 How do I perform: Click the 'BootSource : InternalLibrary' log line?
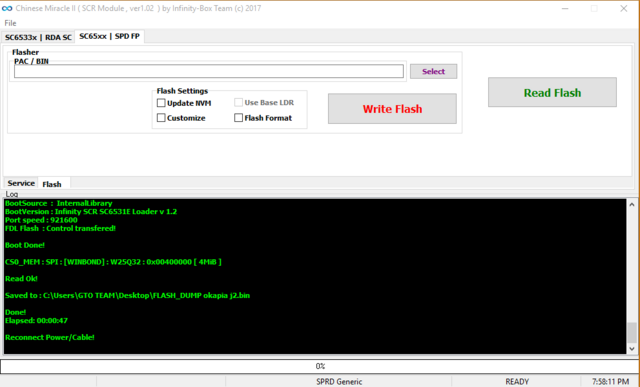(58, 203)
